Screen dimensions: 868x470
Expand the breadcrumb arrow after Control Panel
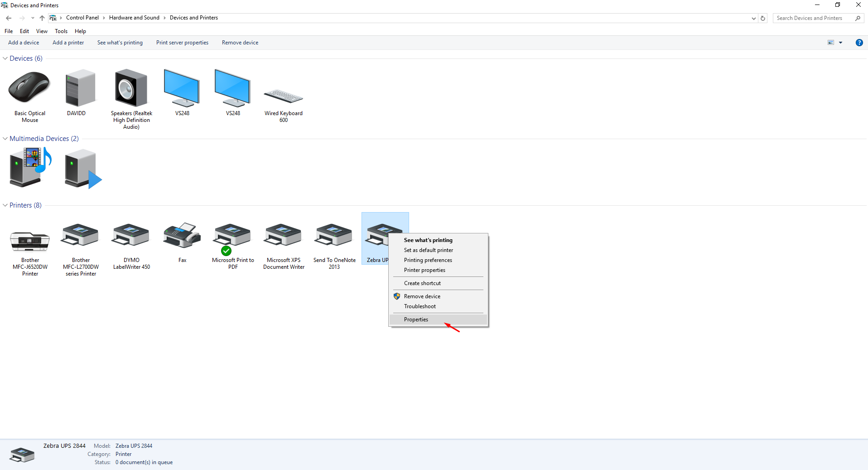(x=104, y=18)
